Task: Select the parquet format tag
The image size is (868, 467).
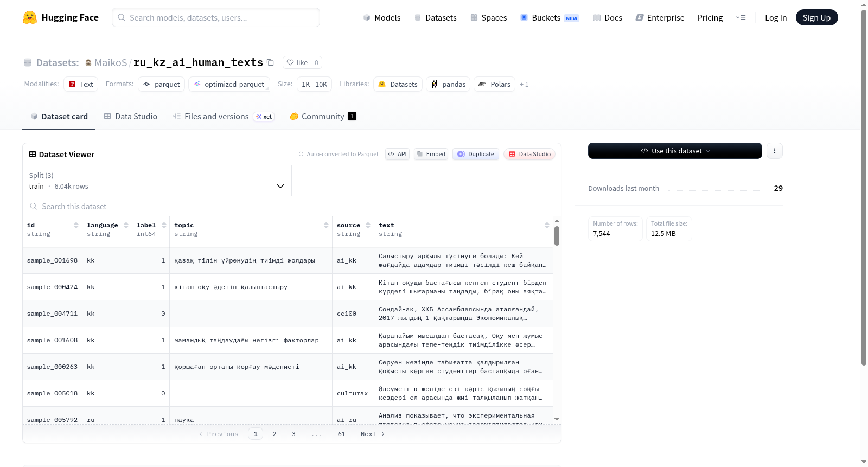Action: (x=161, y=84)
